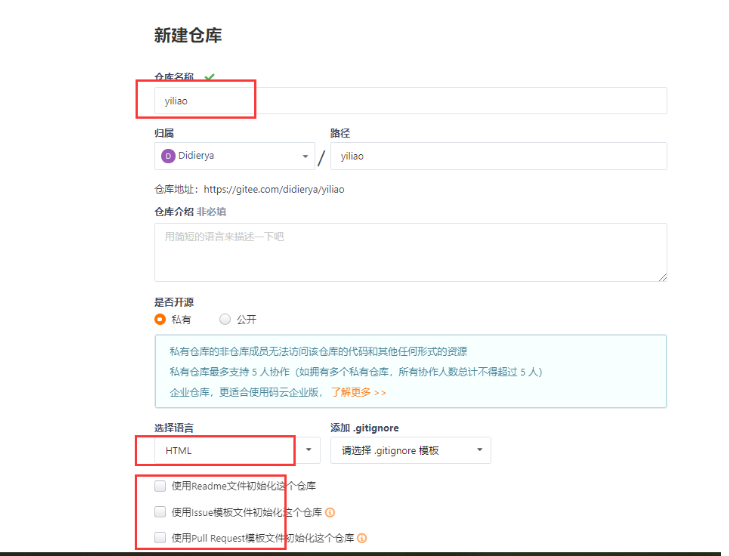Select the 私有 private radio button
Viewport: 729px width, 556px height.
pos(160,319)
